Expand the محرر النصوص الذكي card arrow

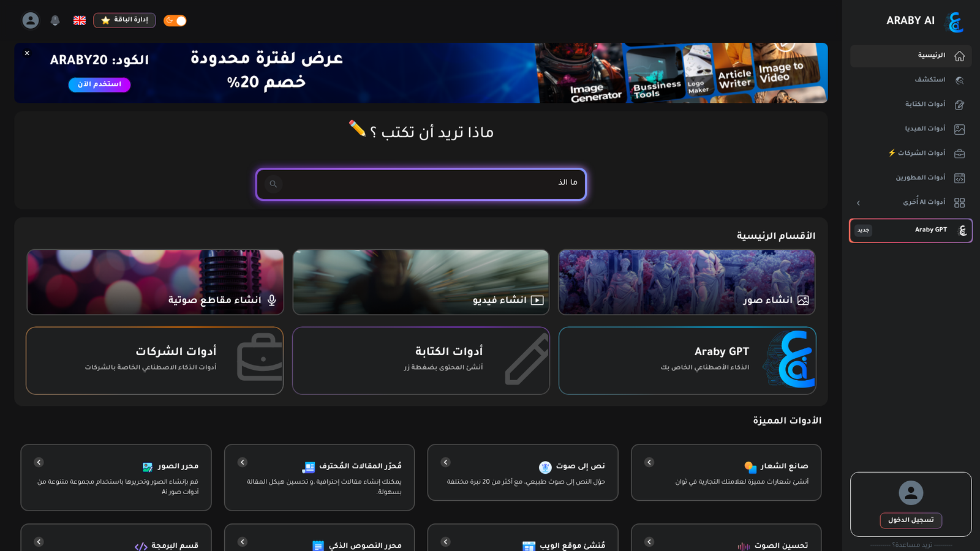pyautogui.click(x=243, y=542)
